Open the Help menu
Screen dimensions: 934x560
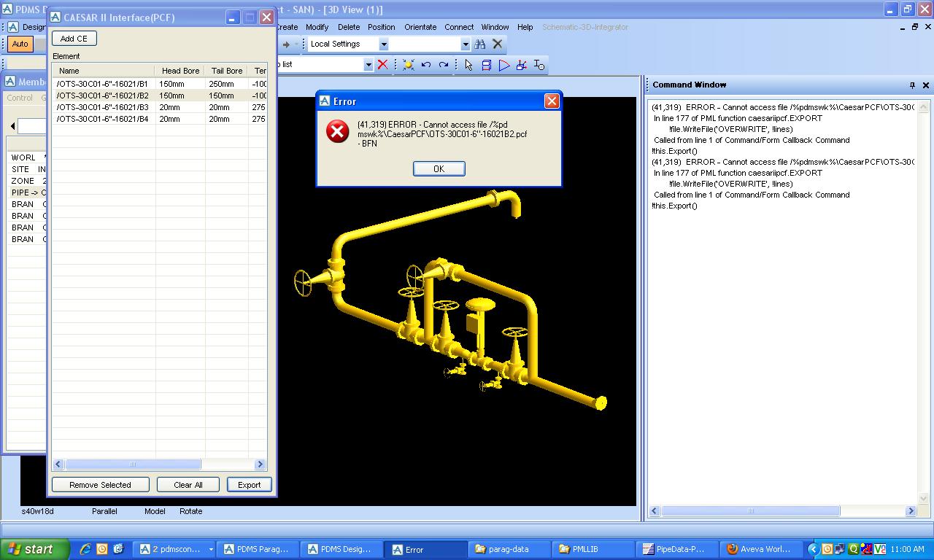point(525,27)
